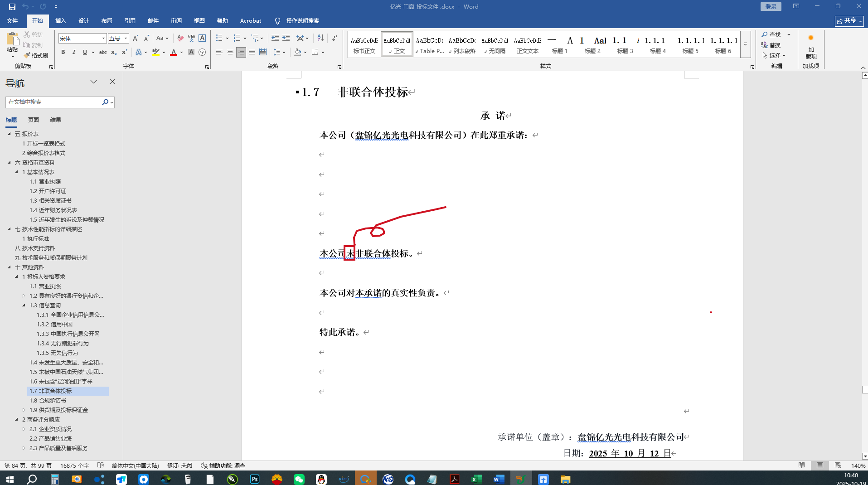Apply the 无间隔 style
Image resolution: width=868 pixels, height=485 pixels.
(495, 44)
